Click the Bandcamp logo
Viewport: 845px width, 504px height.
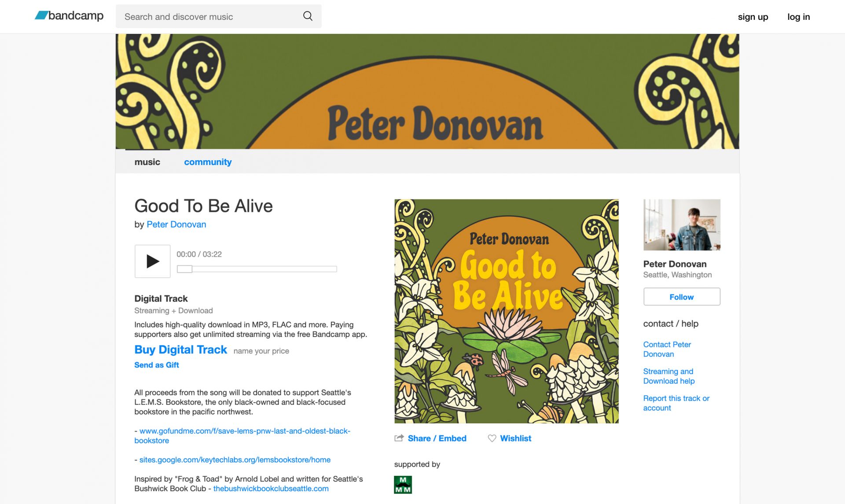69,16
